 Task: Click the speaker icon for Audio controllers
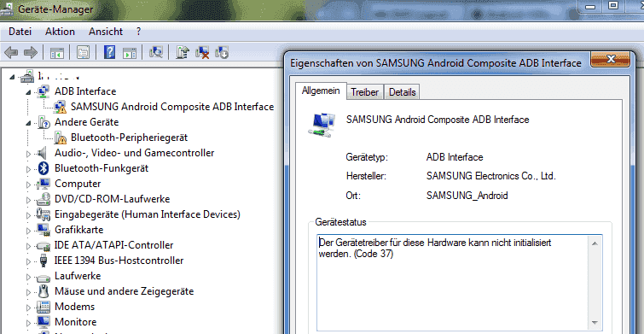click(x=43, y=153)
